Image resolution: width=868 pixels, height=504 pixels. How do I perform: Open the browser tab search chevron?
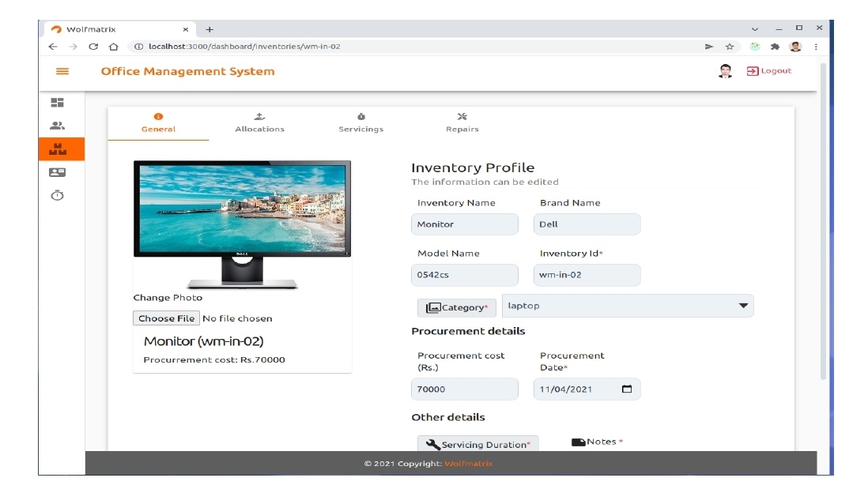point(755,28)
